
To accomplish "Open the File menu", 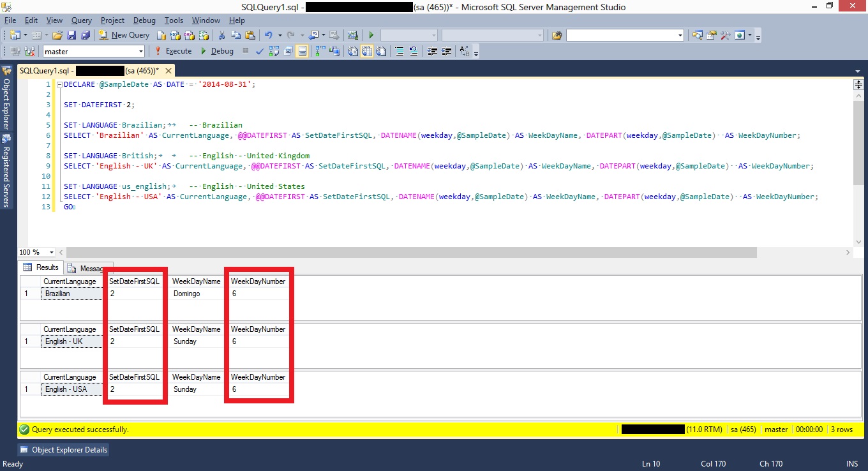I will (10, 20).
